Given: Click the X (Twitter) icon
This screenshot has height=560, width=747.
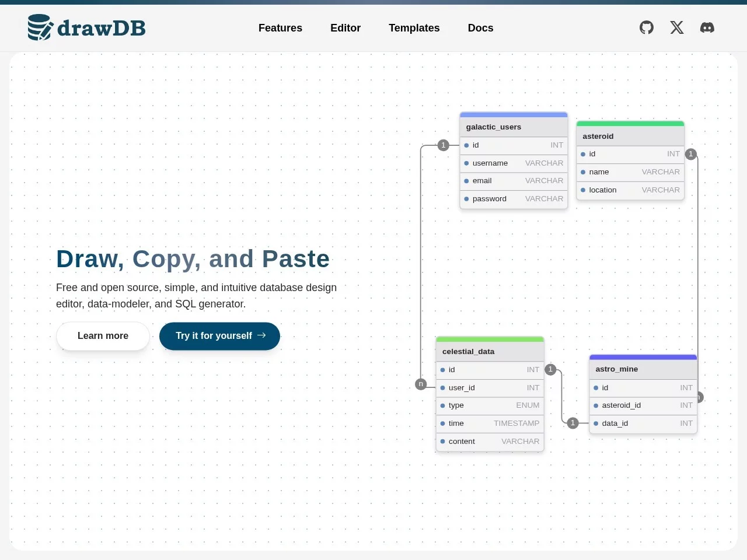Looking at the screenshot, I should coord(676,27).
